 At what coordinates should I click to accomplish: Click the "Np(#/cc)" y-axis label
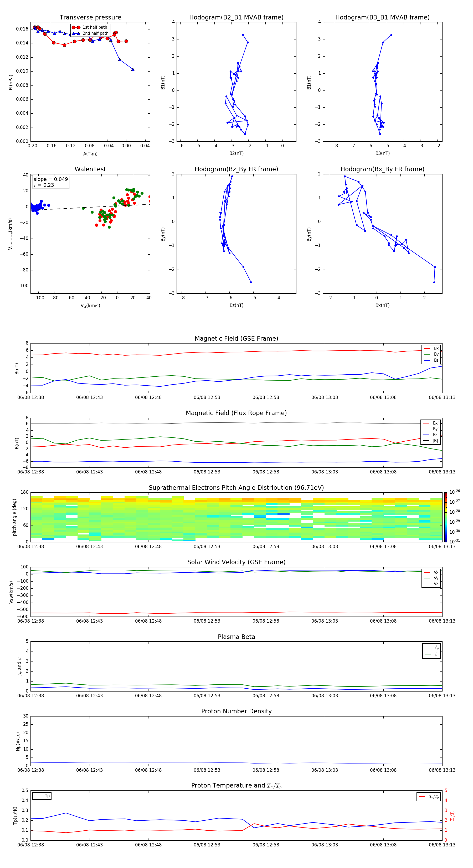point(18,741)
